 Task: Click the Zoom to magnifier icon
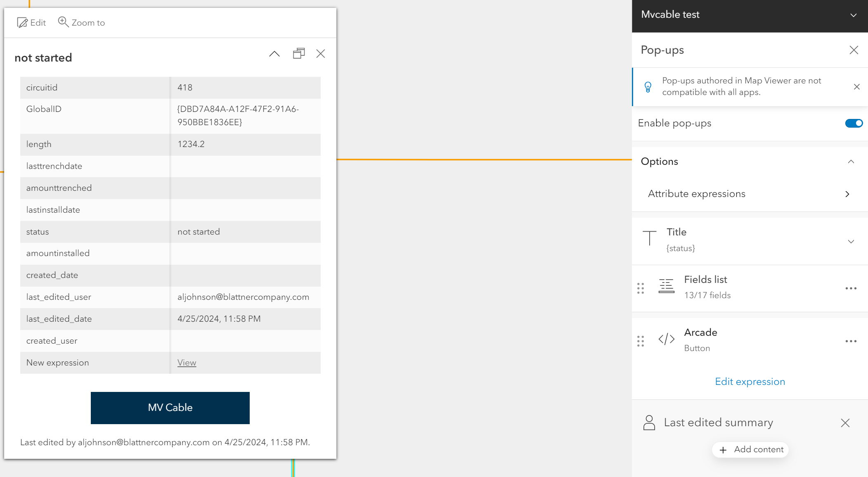click(x=63, y=22)
